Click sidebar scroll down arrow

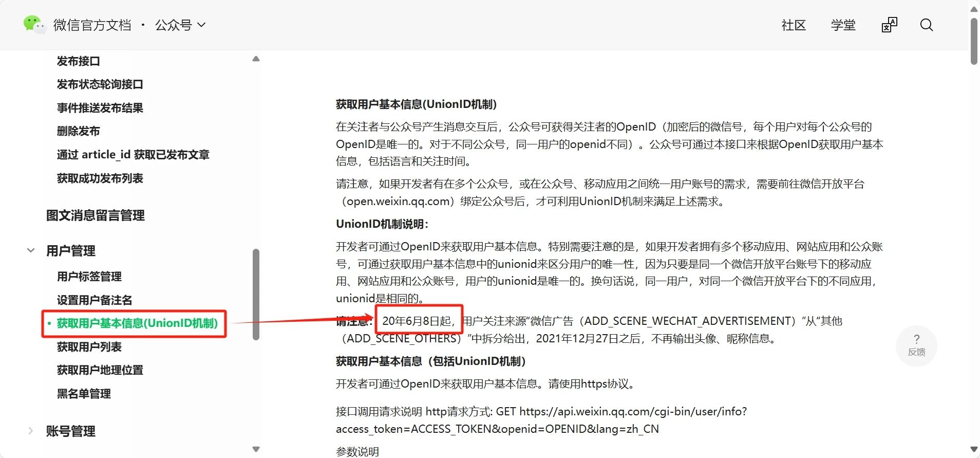256,449
